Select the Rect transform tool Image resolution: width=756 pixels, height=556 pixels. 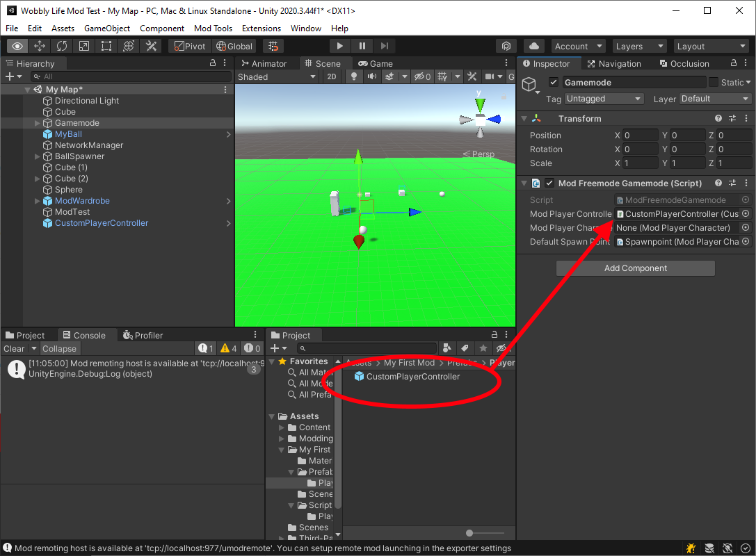pyautogui.click(x=106, y=47)
